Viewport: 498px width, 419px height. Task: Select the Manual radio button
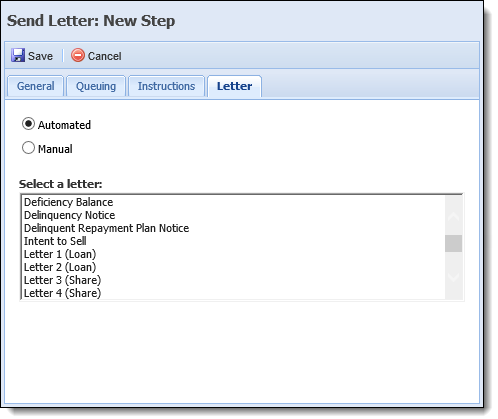click(x=28, y=148)
